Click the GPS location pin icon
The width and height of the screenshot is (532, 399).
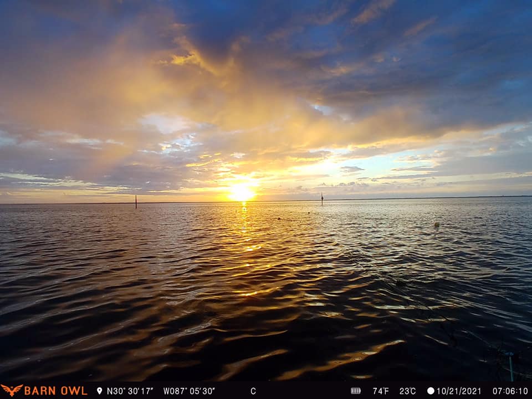[100, 391]
